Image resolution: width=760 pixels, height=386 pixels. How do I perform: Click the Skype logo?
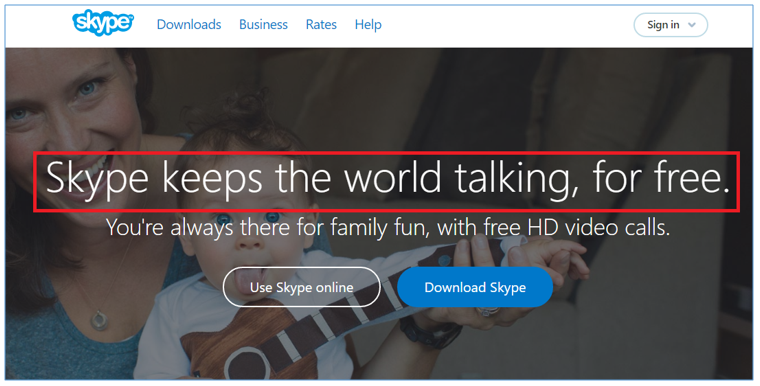[103, 23]
